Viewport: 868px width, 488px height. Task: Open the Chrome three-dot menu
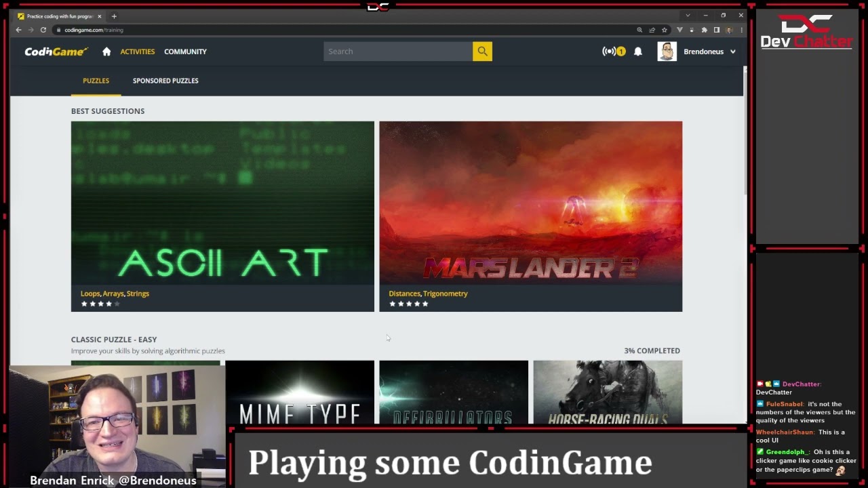(741, 30)
